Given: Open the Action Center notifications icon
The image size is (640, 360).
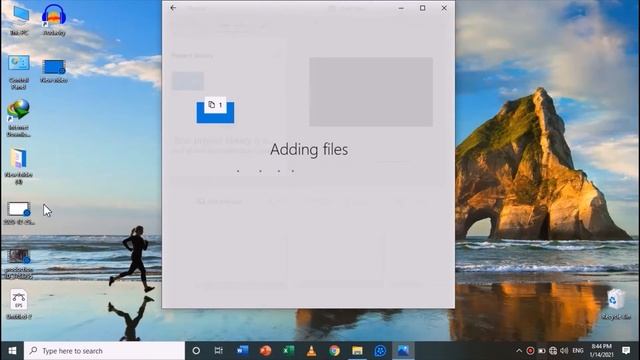Looking at the screenshot, I should pos(626,351).
